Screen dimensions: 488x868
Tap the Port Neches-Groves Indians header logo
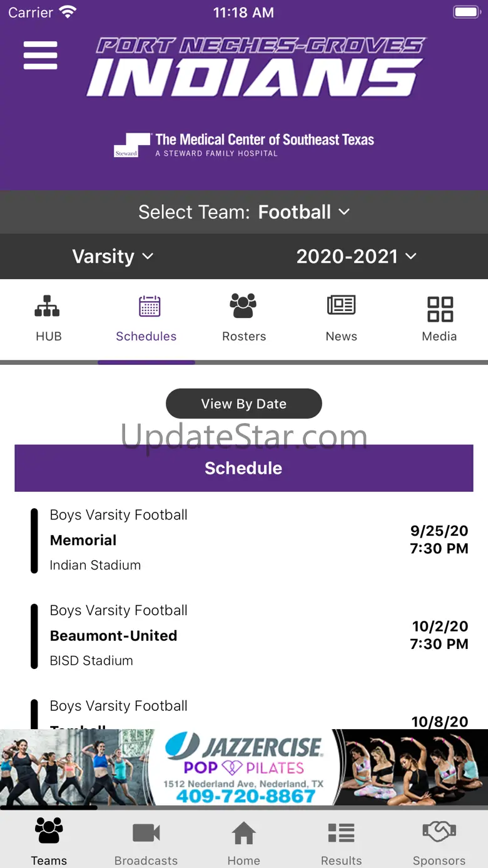tap(255, 68)
